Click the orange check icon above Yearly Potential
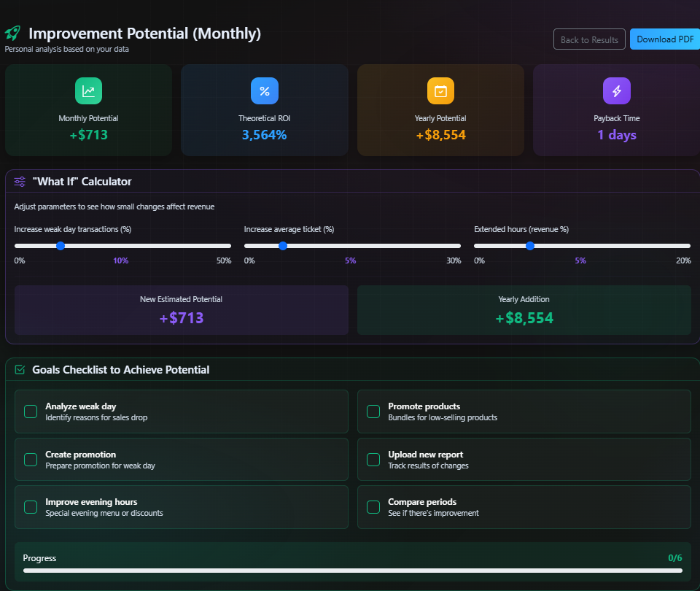This screenshot has width=700, height=591. click(x=440, y=90)
